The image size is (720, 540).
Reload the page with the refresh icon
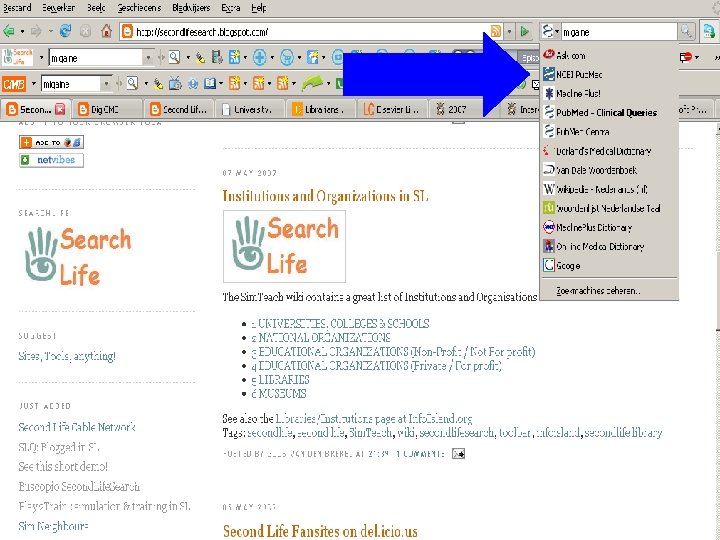point(66,31)
